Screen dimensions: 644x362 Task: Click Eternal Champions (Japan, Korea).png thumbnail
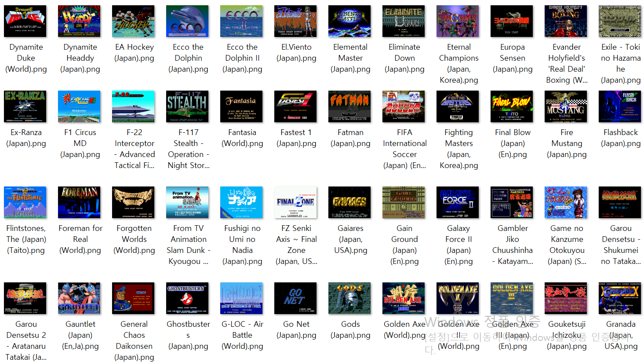458,21
